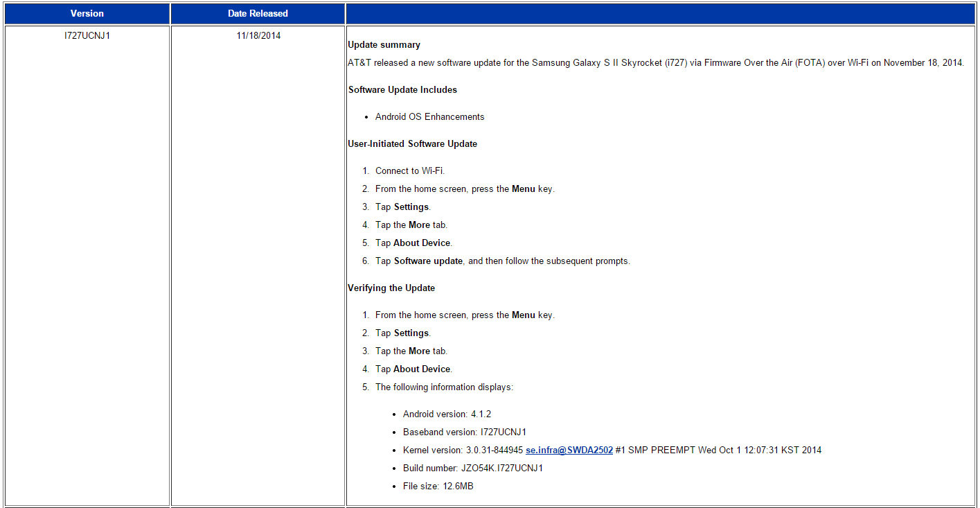Click the Build number JZO54K.I727UCNJ1 line
The height and width of the screenshot is (508, 980).
point(472,468)
